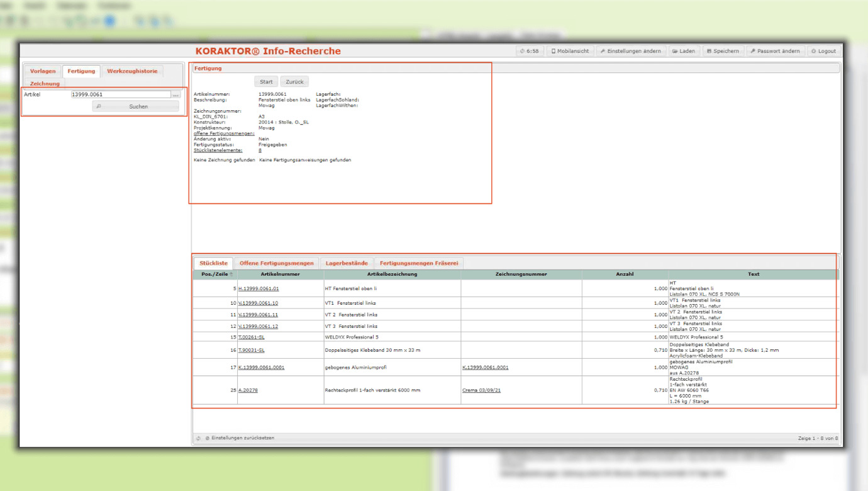Click the Start button in Fertigung
This screenshot has width=868, height=491.
click(266, 82)
